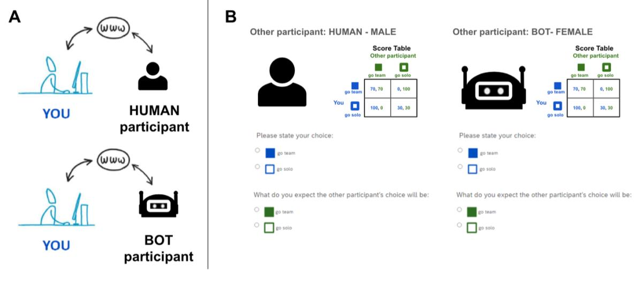Select green 'go solo' expectation radio for BOT- FEMALE

point(460,225)
